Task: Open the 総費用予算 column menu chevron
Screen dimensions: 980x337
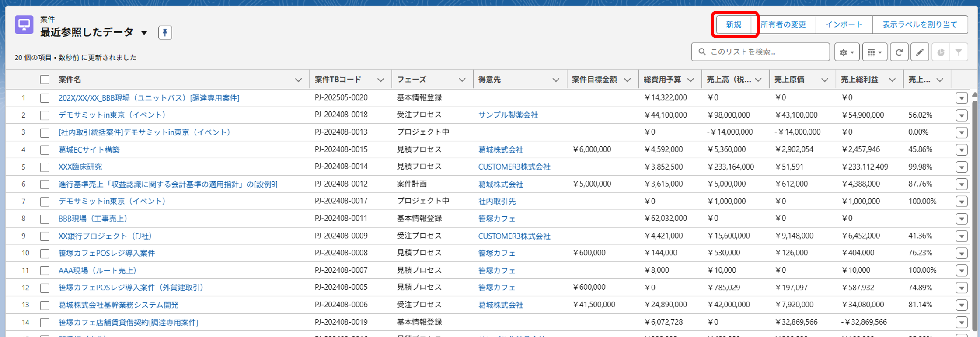Action: (691, 80)
